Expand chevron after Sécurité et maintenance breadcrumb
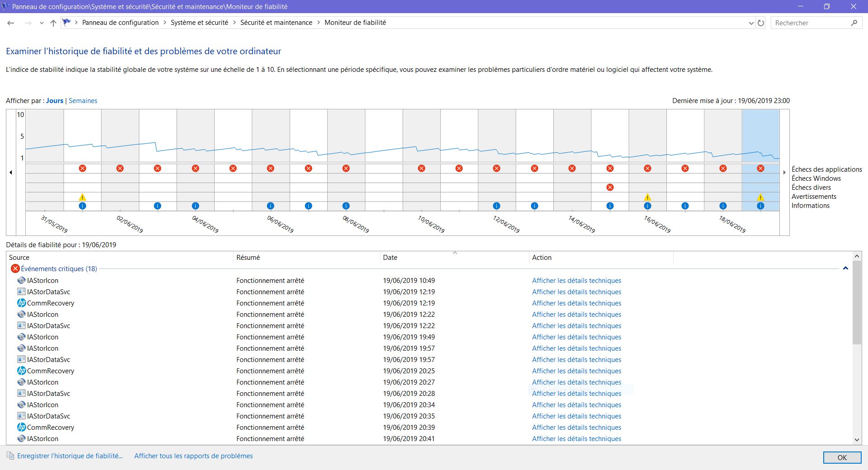Image resolution: width=868 pixels, height=470 pixels. coord(318,23)
